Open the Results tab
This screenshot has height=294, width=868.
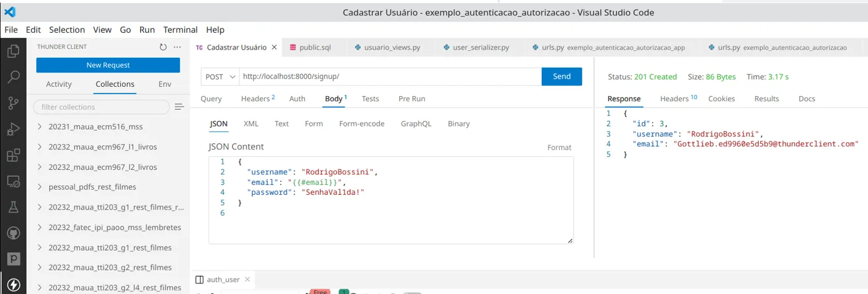coord(766,99)
